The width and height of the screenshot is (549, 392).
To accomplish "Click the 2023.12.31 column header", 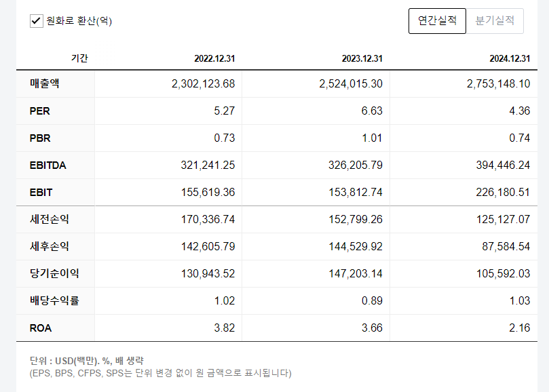I will click(362, 58).
